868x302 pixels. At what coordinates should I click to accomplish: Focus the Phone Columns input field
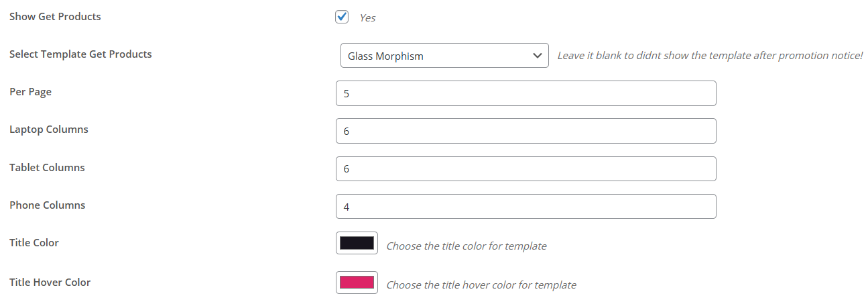pyautogui.click(x=525, y=206)
